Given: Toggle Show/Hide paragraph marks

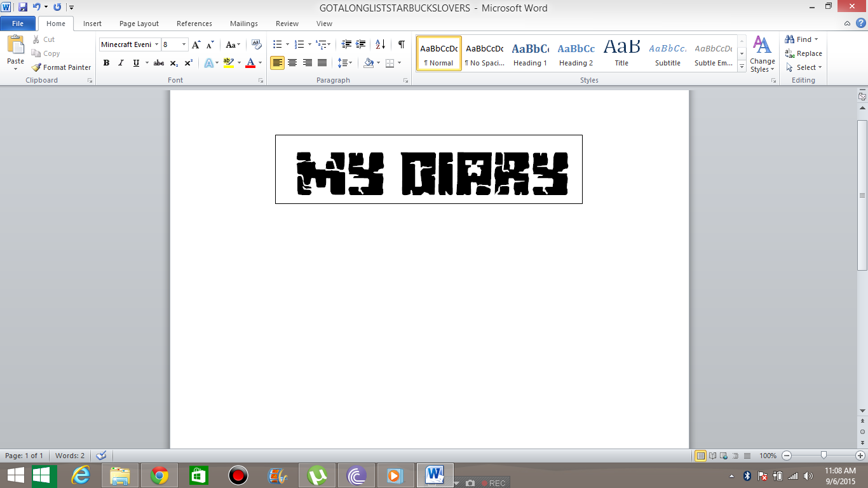Looking at the screenshot, I should [x=402, y=44].
